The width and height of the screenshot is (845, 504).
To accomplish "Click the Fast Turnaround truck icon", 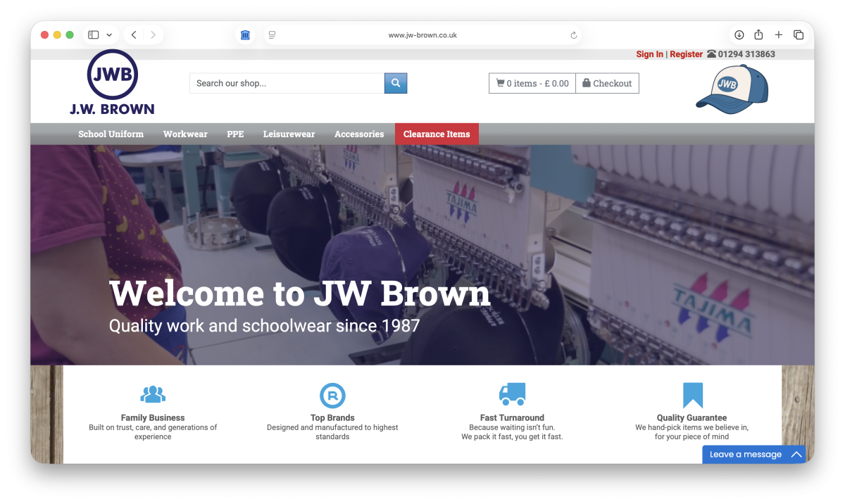I will pyautogui.click(x=512, y=394).
